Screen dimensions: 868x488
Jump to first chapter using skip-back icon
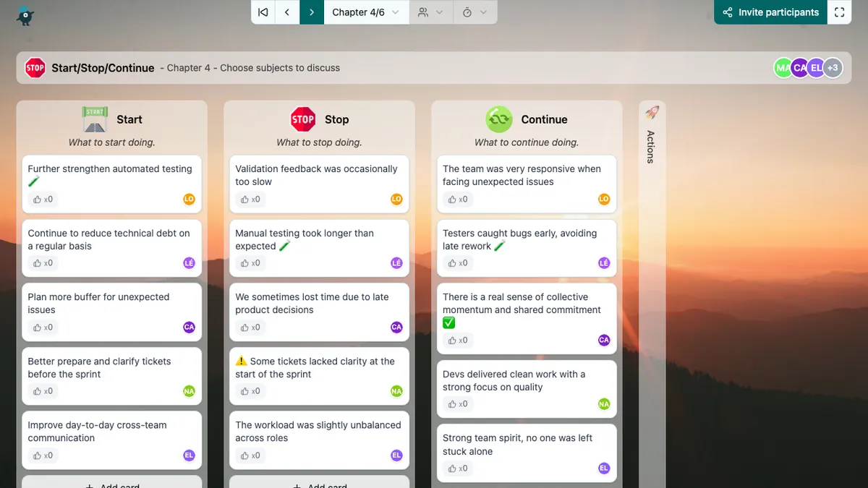pos(263,12)
